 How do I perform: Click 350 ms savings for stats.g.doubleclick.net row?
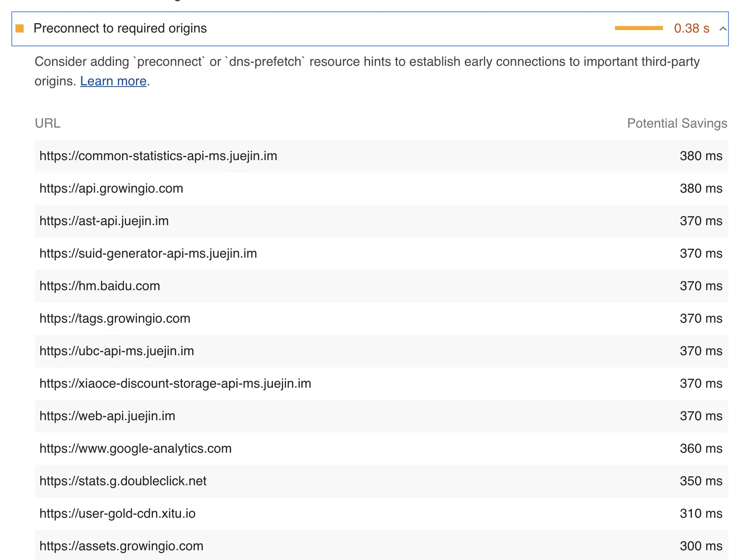pyautogui.click(x=701, y=481)
